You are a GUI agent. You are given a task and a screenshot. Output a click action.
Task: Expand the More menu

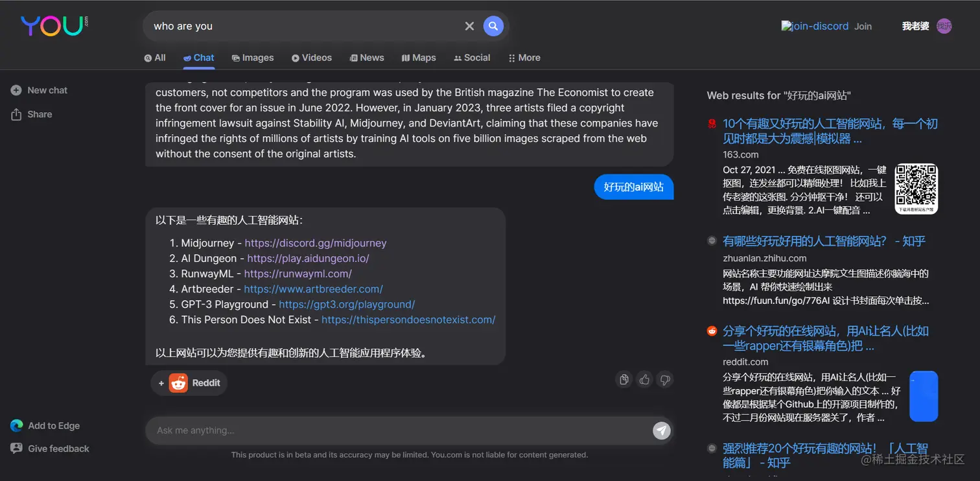(524, 58)
